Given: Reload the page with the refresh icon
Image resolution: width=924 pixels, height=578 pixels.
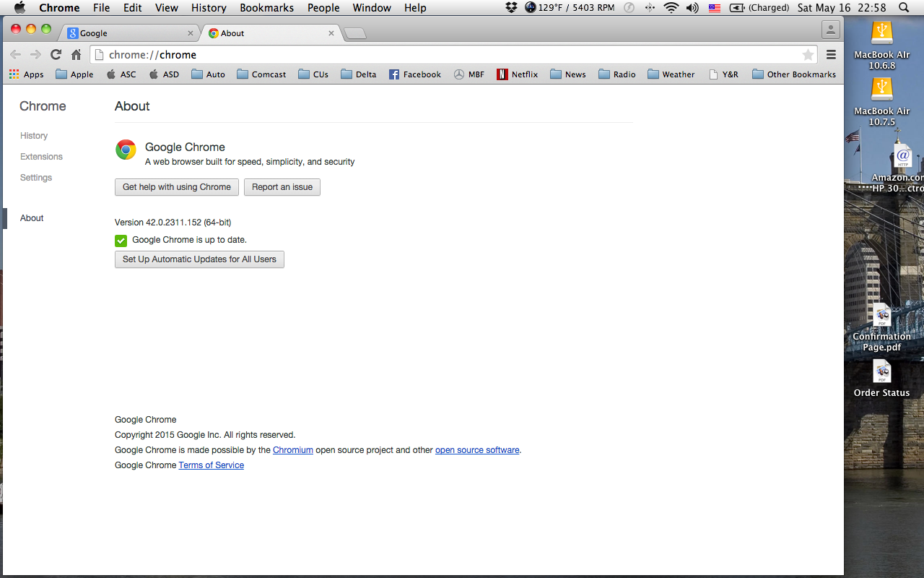Looking at the screenshot, I should point(56,55).
